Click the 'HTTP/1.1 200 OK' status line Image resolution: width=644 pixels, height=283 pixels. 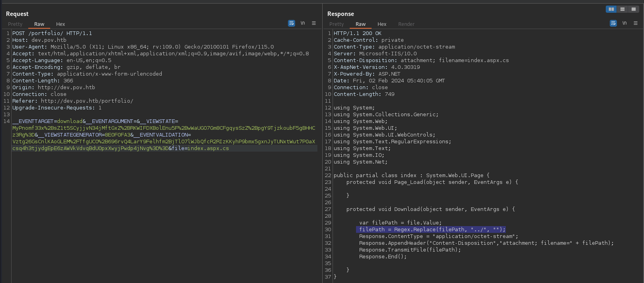[x=358, y=33]
